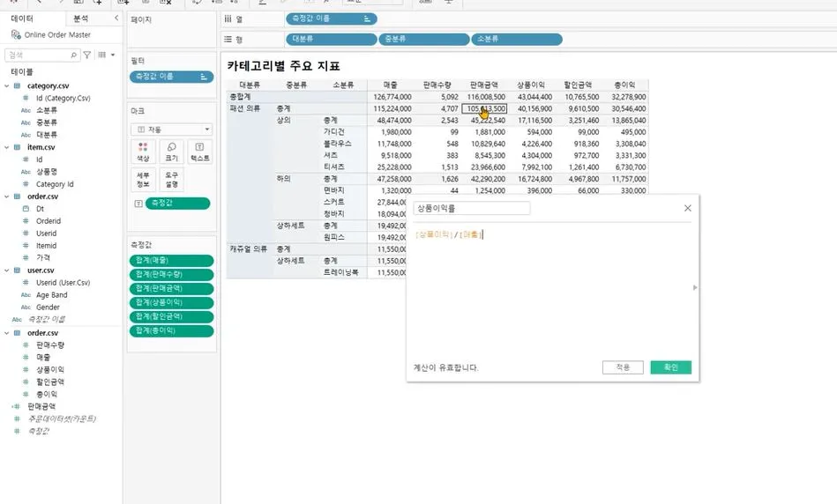Screen dimensions: 837x504
Task: Select the 할인금액 field in the data pane
Action: coord(50,382)
